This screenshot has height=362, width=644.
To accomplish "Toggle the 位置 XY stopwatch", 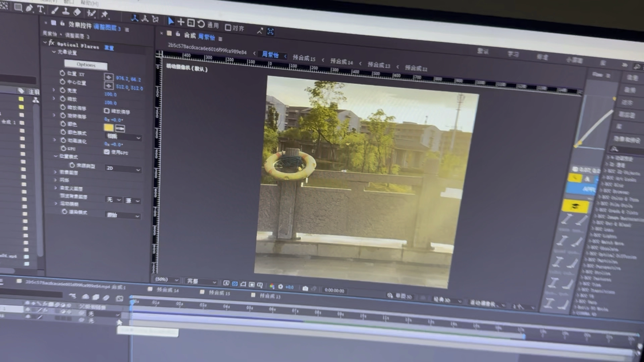I will point(62,73).
